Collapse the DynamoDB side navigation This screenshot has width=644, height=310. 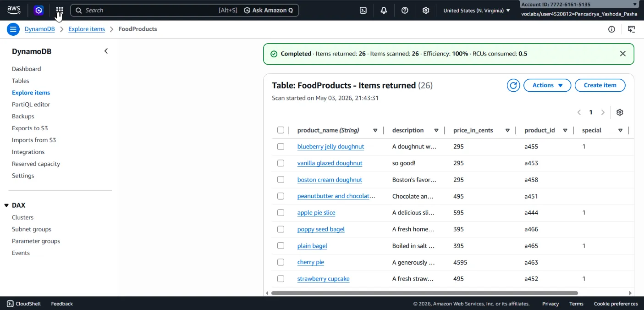tap(106, 51)
